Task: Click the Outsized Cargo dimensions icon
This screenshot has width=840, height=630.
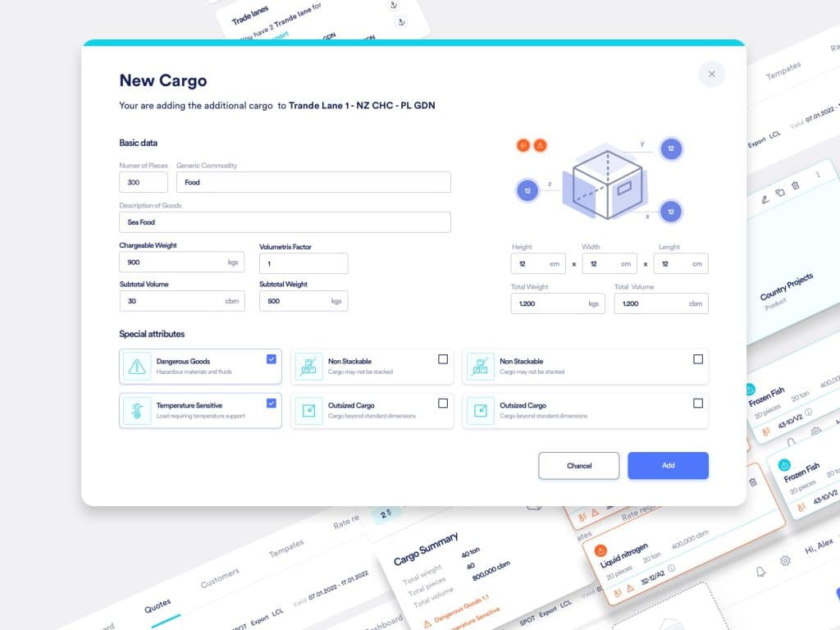Action: [308, 409]
